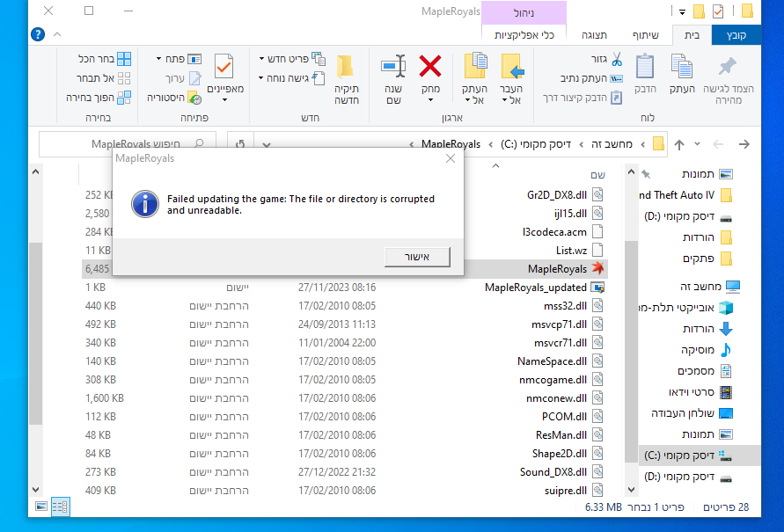
Task: Click the OK (אישור) button in dialog
Action: click(x=417, y=257)
